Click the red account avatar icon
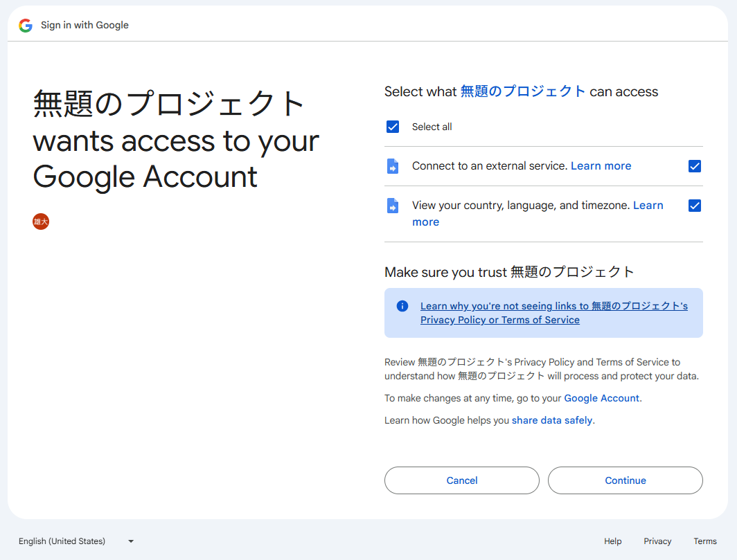737x560 pixels. tap(41, 222)
